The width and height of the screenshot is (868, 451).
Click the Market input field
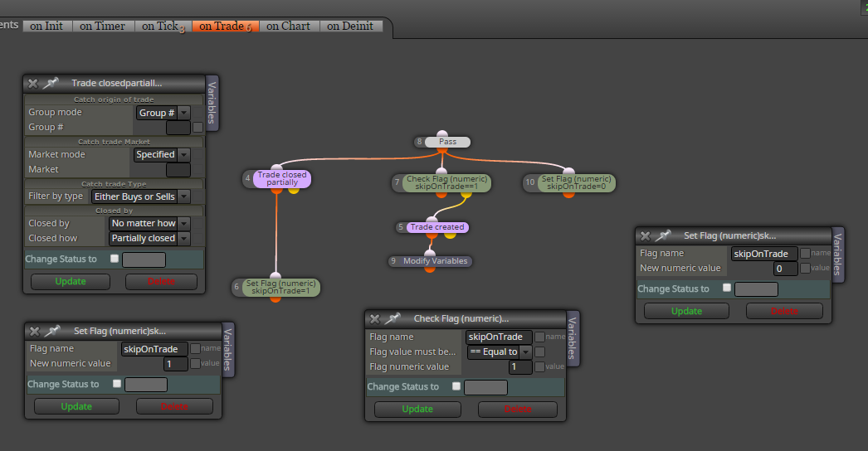click(178, 169)
